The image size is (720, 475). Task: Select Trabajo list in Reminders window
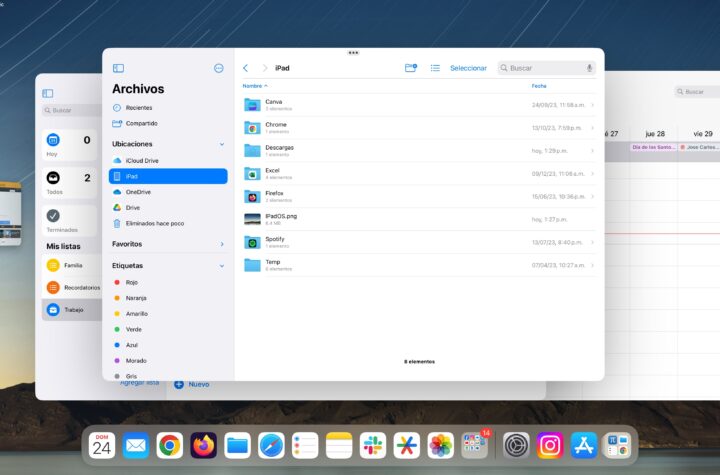pyautogui.click(x=72, y=310)
